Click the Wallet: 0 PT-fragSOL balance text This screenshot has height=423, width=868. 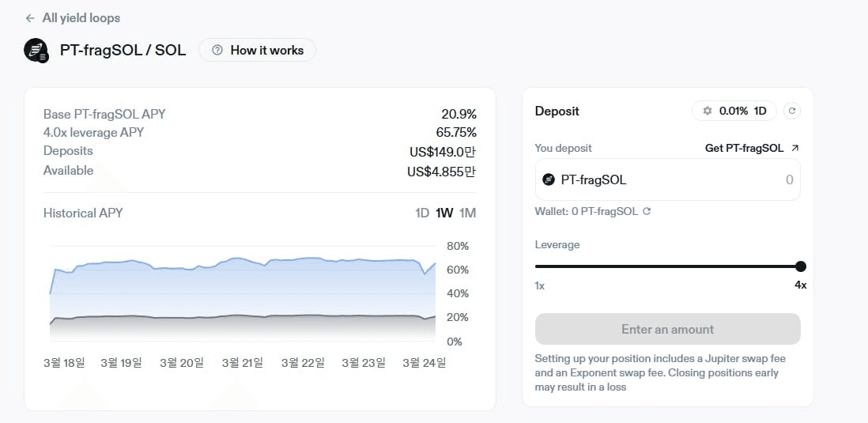pos(587,211)
